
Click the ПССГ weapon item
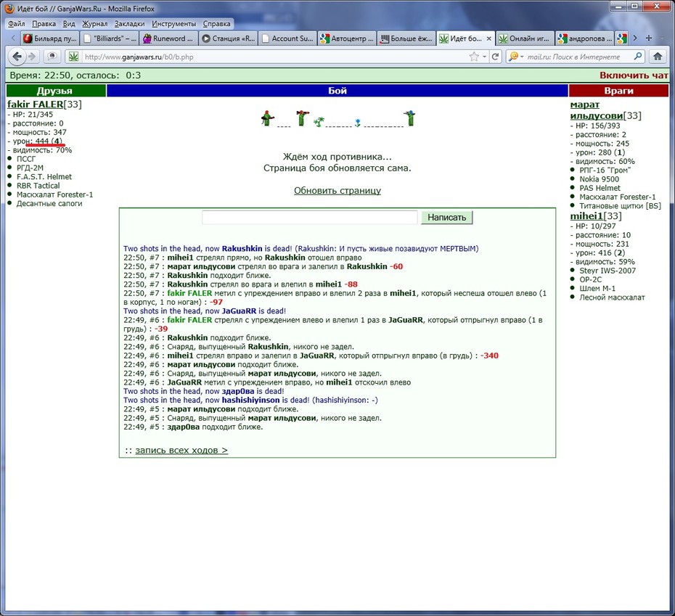[26, 159]
